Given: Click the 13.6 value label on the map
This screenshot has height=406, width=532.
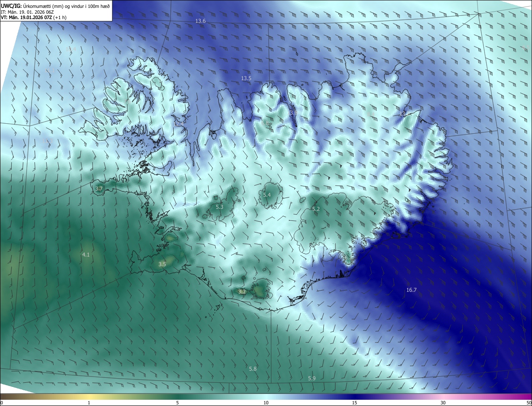Looking at the screenshot, I should click(201, 21).
